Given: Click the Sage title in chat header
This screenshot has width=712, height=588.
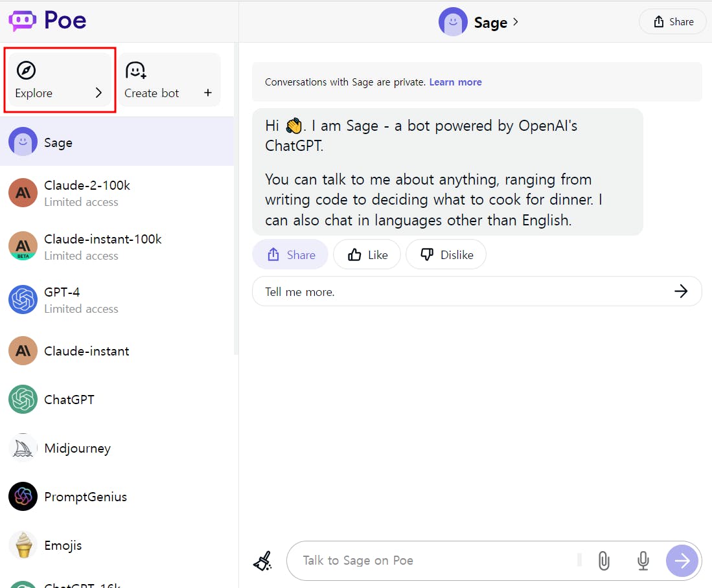Looking at the screenshot, I should click(490, 22).
